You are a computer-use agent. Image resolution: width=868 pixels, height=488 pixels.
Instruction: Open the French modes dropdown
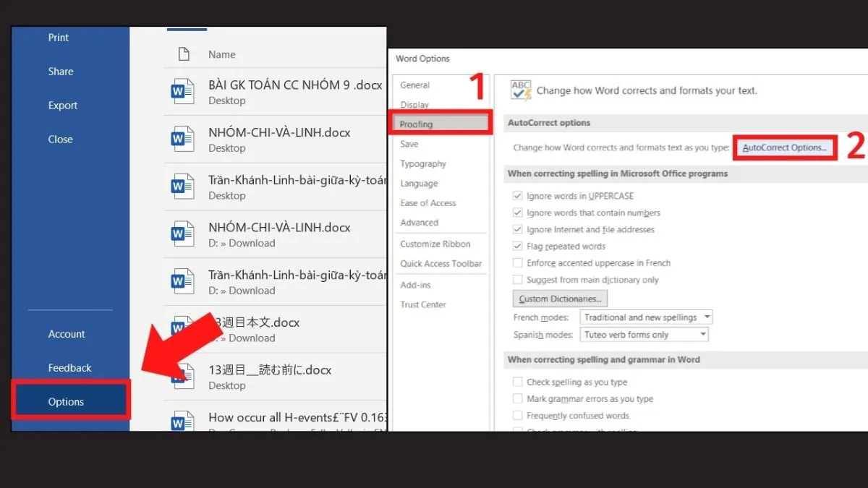pos(646,317)
